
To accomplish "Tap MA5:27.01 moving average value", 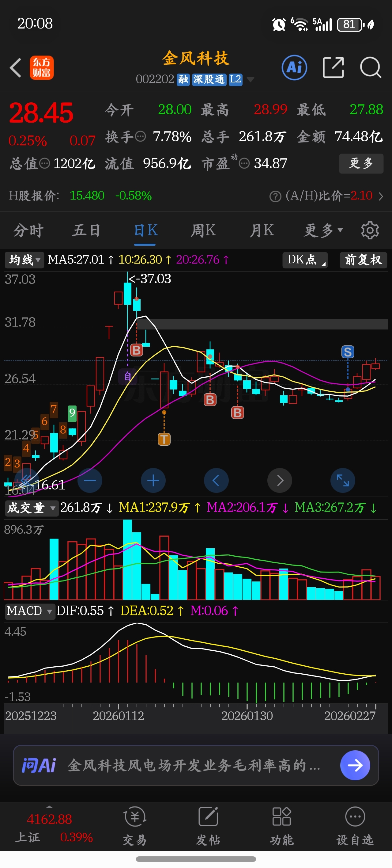I will pyautogui.click(x=81, y=260).
